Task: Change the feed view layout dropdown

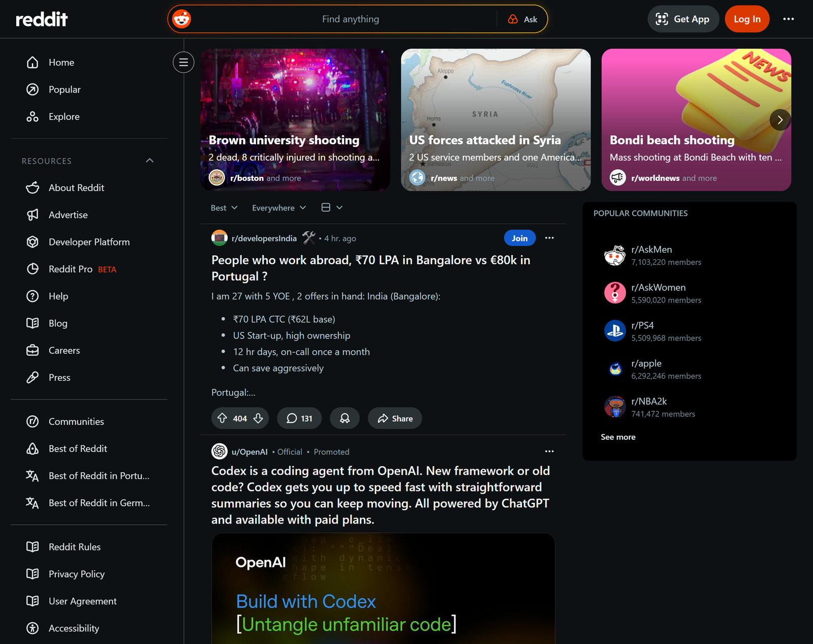Action: click(x=332, y=207)
